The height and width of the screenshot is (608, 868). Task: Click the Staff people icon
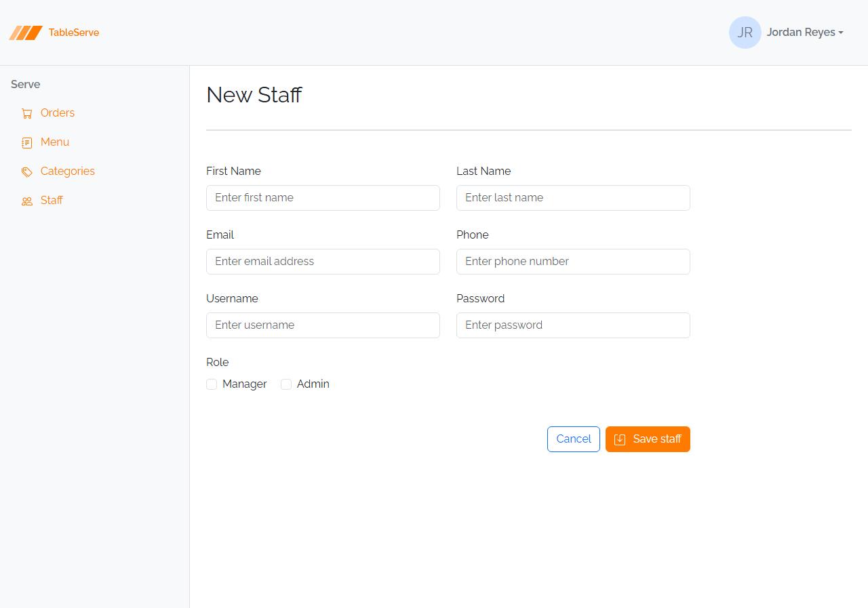[x=27, y=201]
